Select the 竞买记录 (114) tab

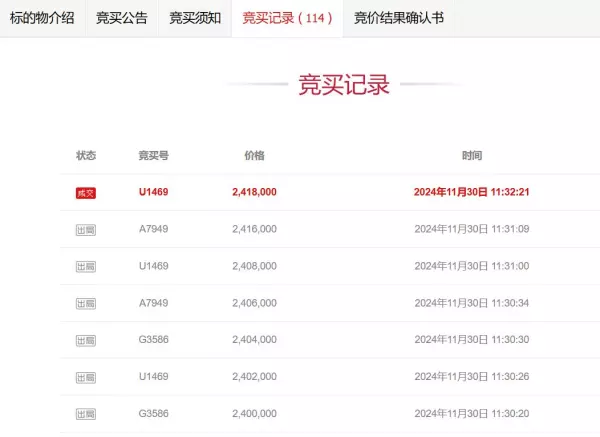pyautogui.click(x=287, y=18)
